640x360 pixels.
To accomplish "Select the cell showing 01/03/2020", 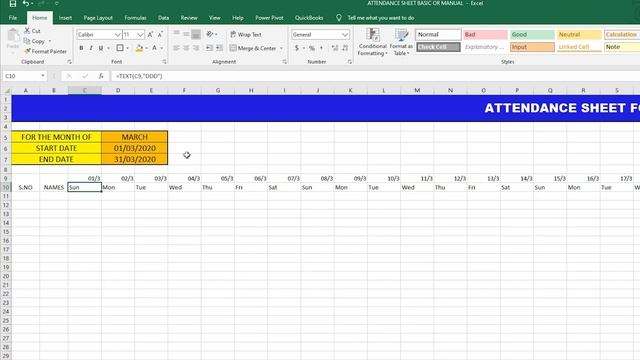I will click(x=135, y=148).
